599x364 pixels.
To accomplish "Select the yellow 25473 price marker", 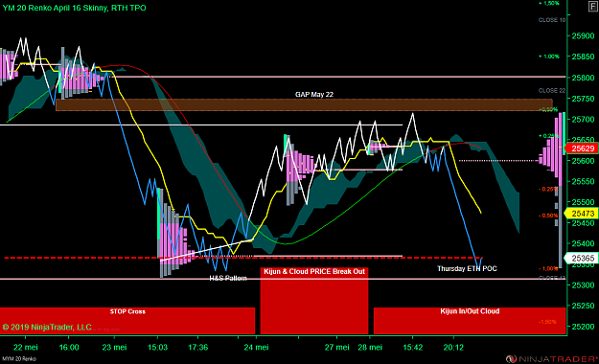I will [582, 213].
